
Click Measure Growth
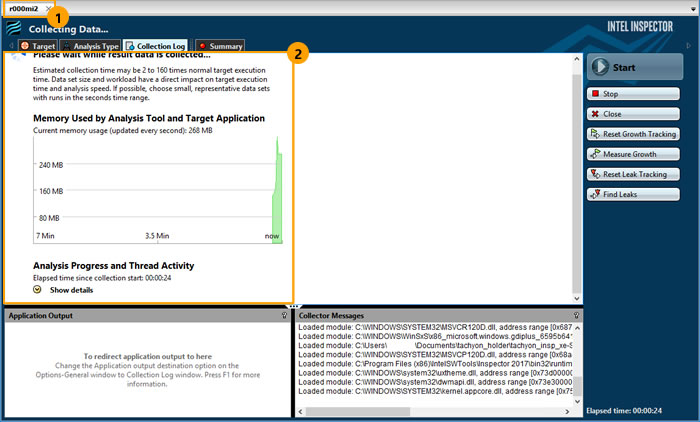634,154
